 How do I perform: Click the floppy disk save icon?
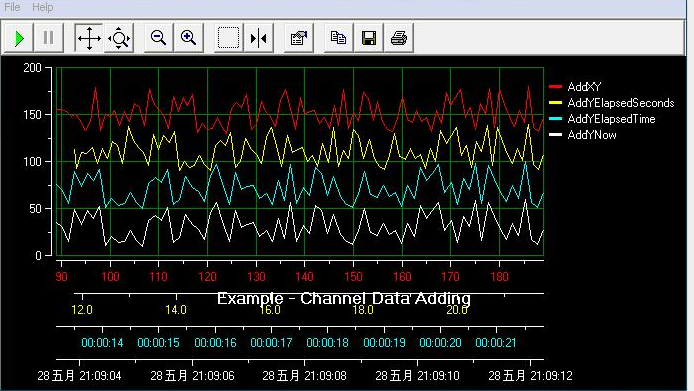click(369, 38)
